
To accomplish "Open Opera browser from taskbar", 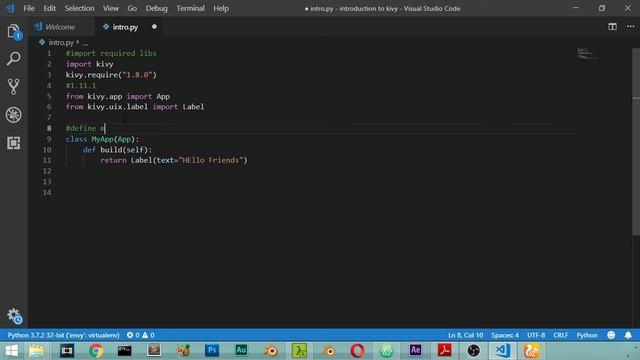I will [358, 351].
